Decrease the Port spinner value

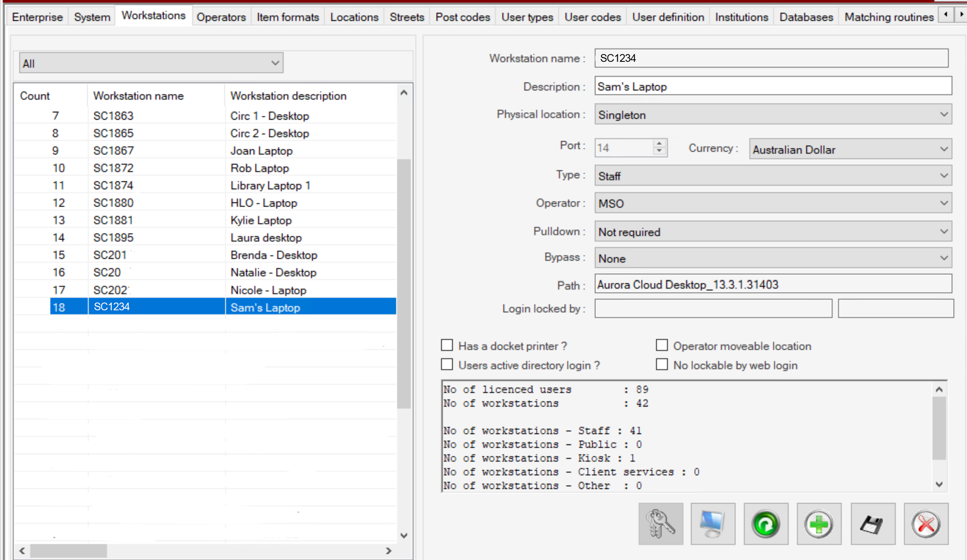pos(659,151)
